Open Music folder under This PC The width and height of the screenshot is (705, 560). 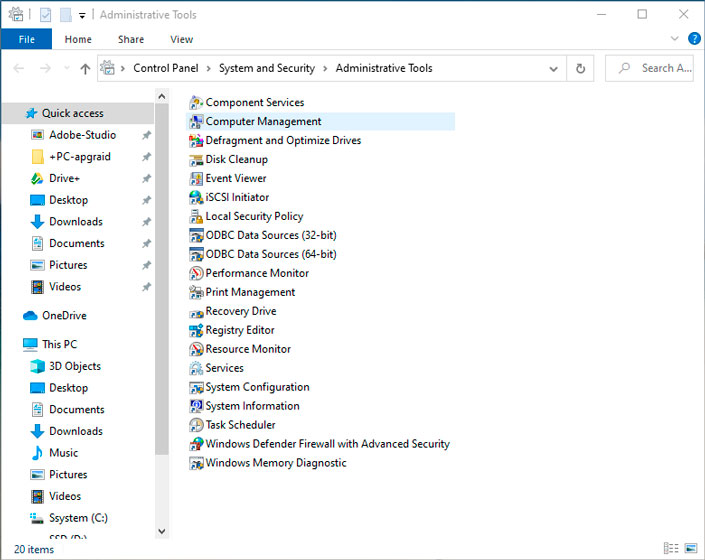(63, 453)
